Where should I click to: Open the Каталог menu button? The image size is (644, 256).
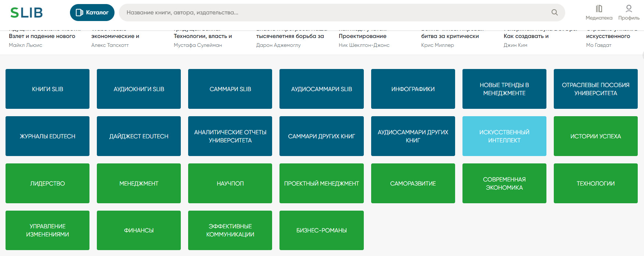pos(92,13)
